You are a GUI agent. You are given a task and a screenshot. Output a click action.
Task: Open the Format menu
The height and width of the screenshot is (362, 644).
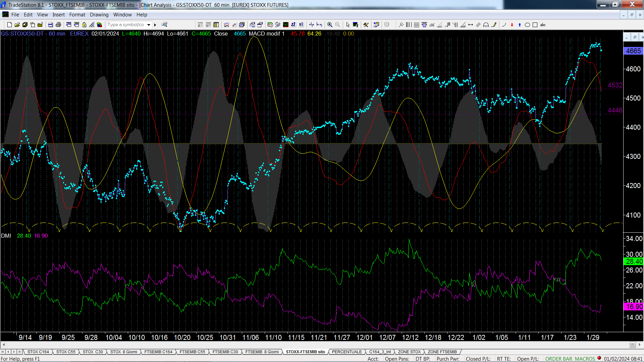[x=77, y=15]
